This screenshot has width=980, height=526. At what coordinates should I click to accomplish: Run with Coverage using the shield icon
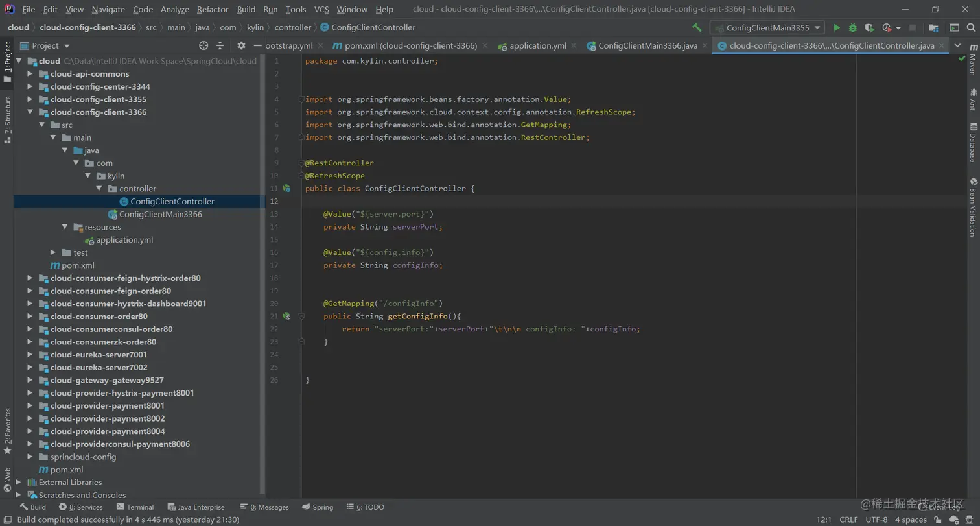[869, 28]
